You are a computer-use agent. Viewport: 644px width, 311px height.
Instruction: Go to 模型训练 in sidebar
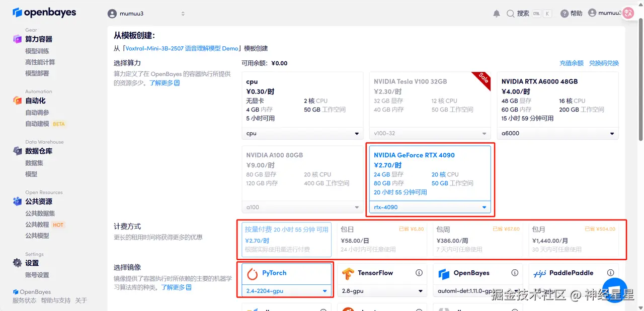(37, 51)
